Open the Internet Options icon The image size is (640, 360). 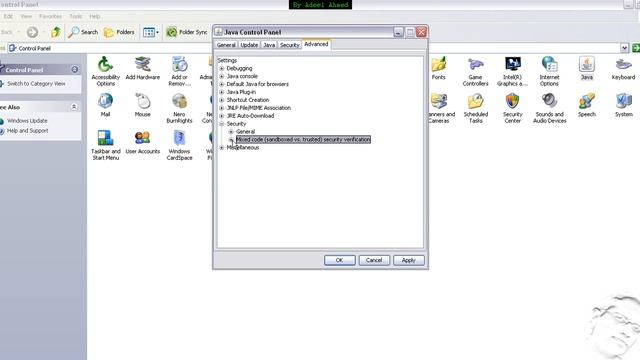point(549,71)
